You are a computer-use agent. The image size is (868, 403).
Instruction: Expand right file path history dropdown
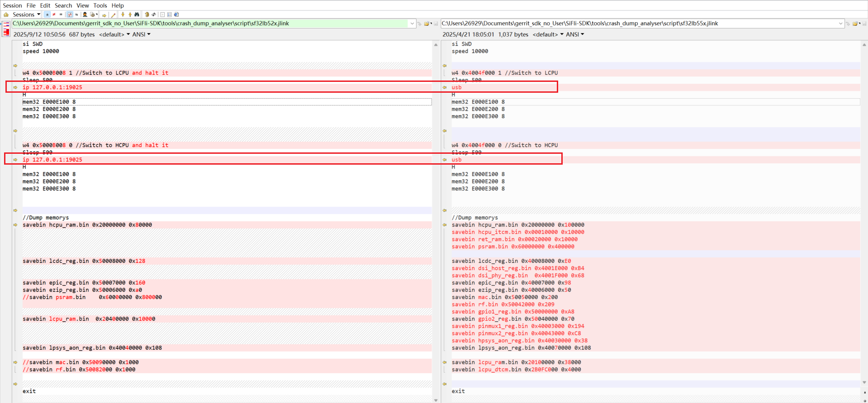[x=840, y=24]
